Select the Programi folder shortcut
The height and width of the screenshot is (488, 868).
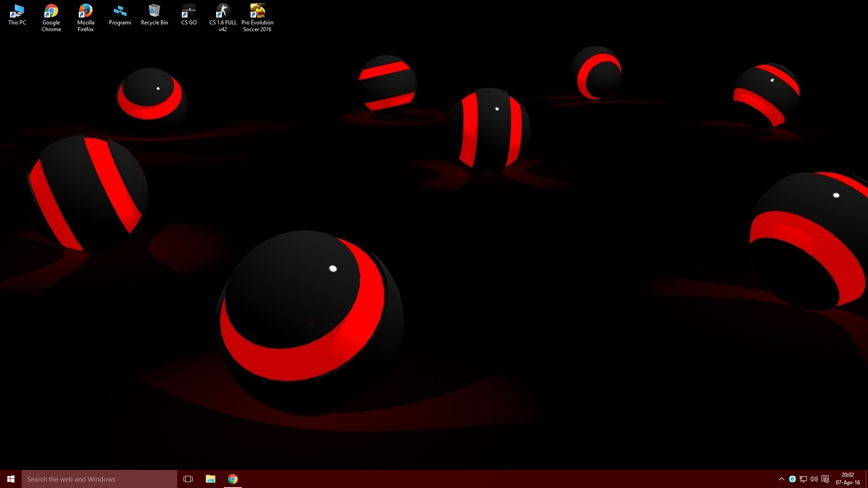click(120, 14)
